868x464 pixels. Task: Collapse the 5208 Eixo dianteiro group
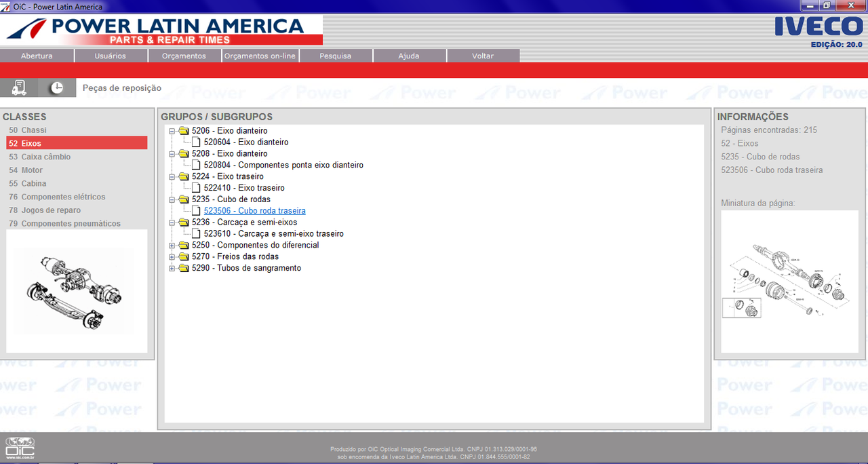point(172,154)
